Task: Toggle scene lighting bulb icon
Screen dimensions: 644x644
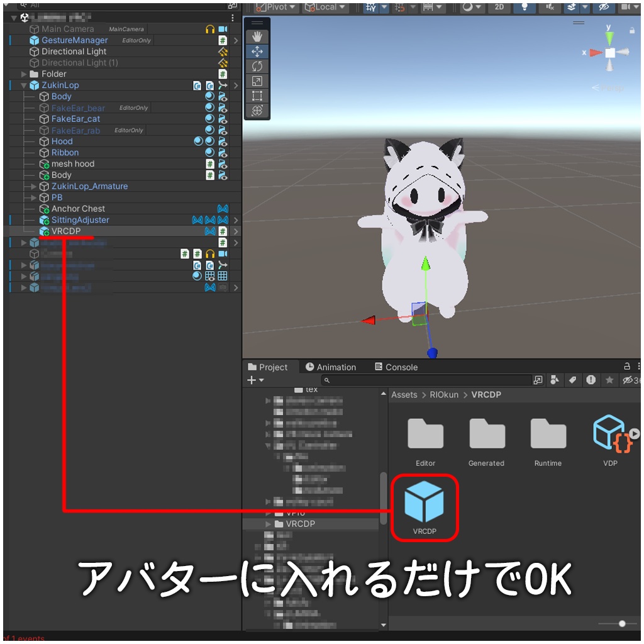Action: [525, 7]
